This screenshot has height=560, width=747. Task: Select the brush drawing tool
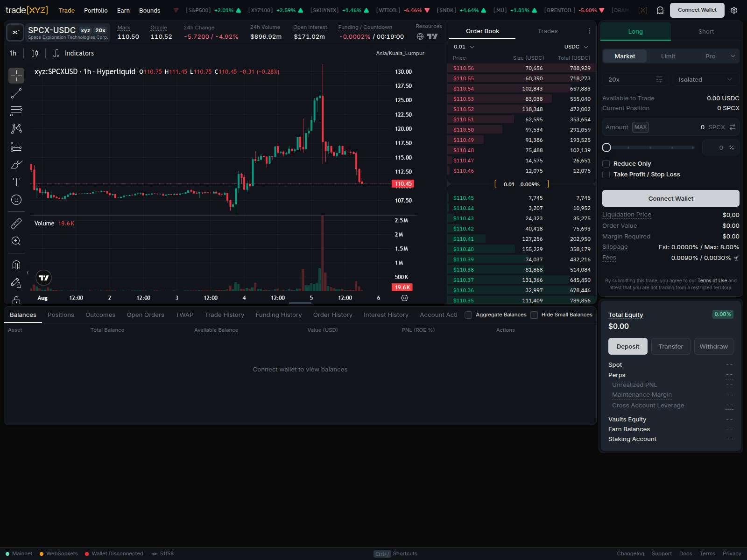point(16,164)
